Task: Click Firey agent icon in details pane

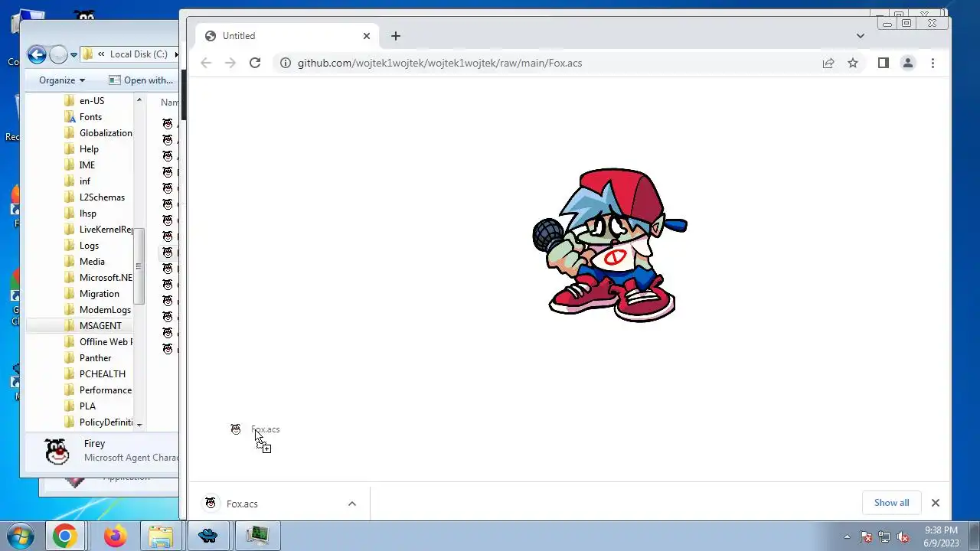Action: point(57,452)
